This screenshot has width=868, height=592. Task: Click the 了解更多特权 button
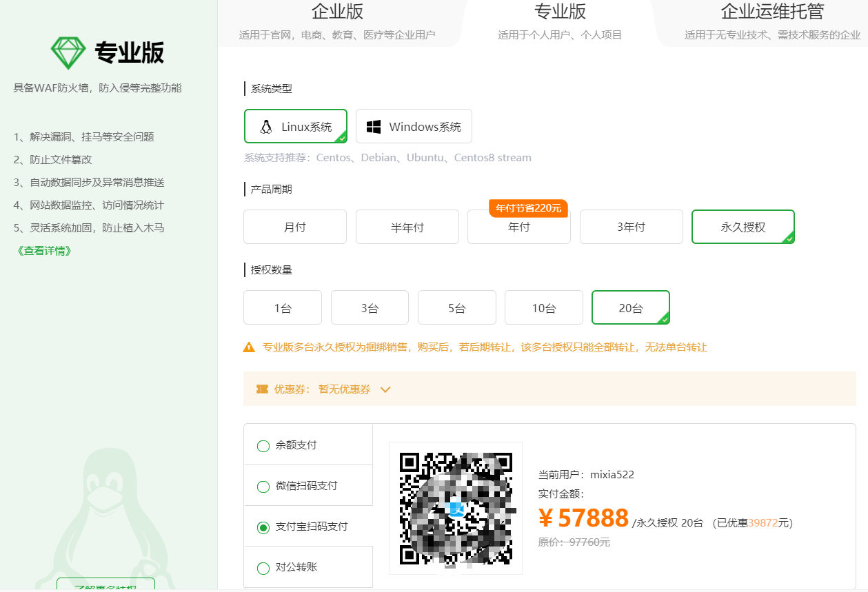coord(104,586)
